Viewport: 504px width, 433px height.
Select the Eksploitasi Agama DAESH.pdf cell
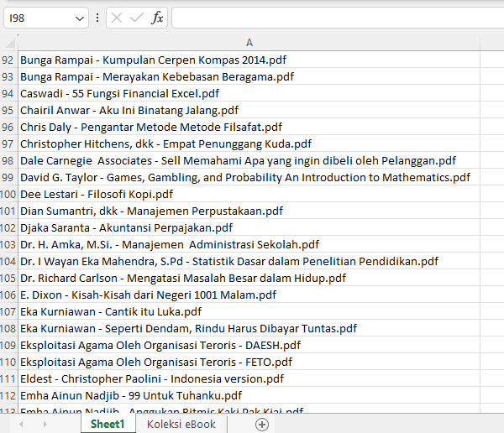coord(249,345)
